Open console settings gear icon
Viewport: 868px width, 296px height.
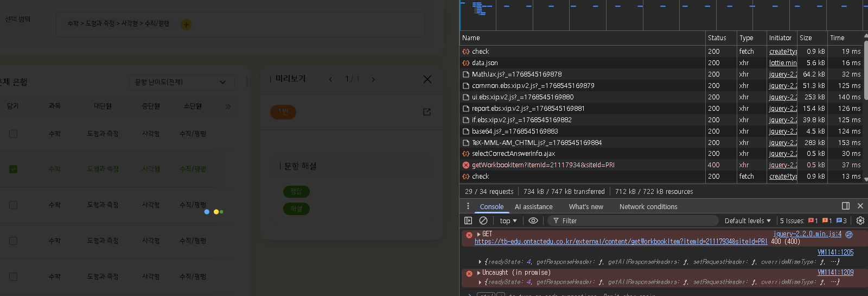click(x=860, y=221)
